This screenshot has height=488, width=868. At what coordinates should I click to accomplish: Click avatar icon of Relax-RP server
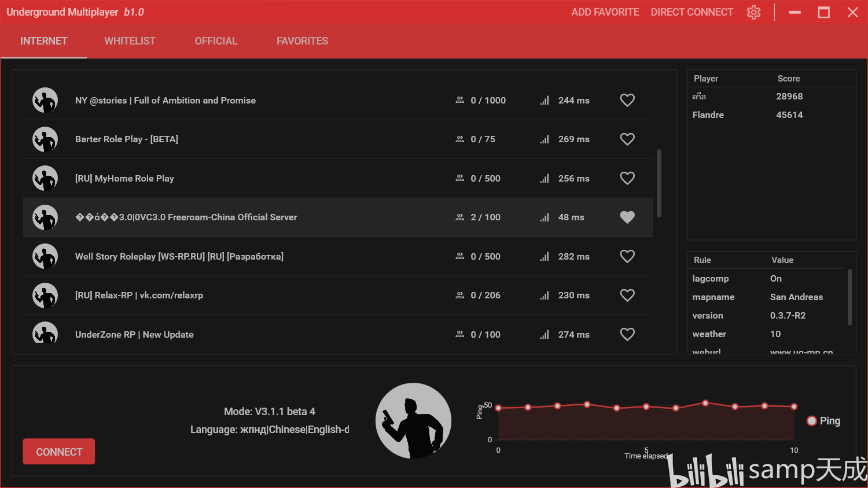pyautogui.click(x=45, y=295)
